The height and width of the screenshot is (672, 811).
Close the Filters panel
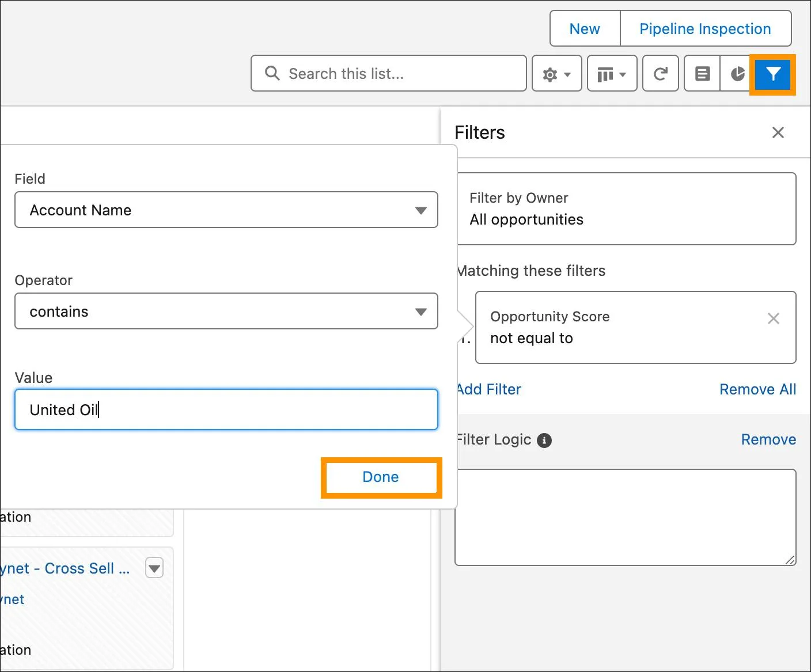tap(778, 133)
